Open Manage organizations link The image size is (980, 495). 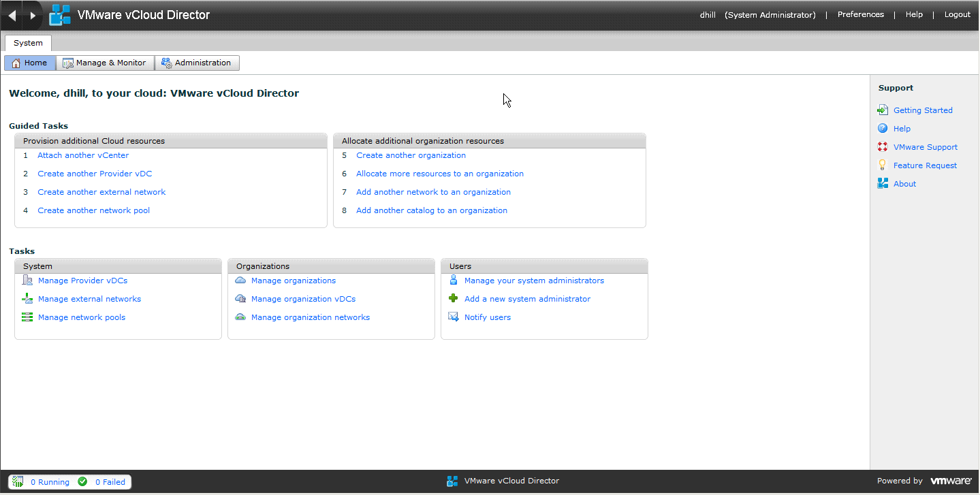pyautogui.click(x=294, y=281)
